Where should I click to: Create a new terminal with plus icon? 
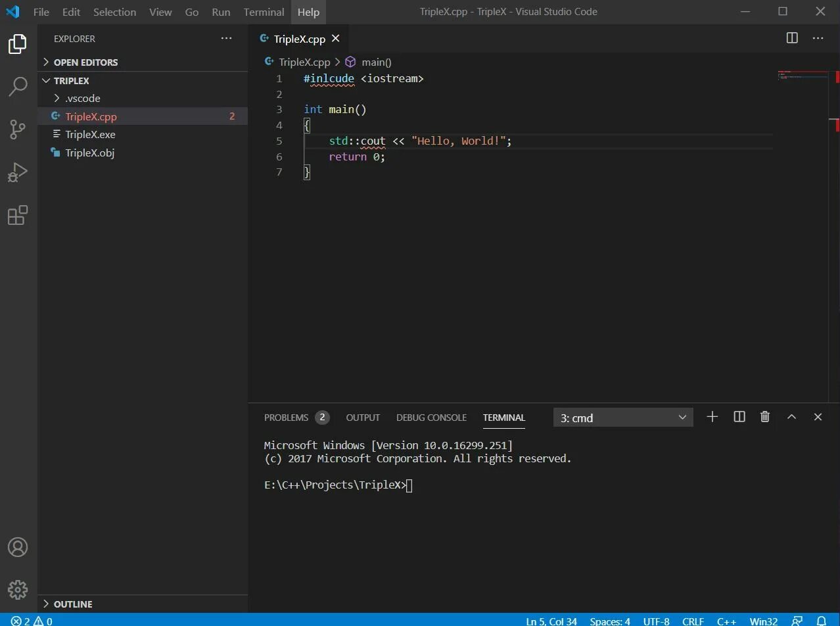pos(712,417)
